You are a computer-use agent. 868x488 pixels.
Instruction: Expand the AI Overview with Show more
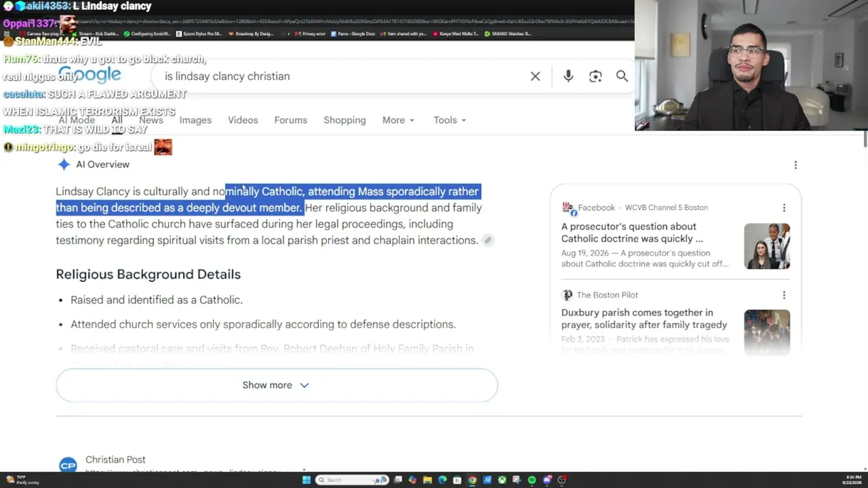[x=277, y=385]
